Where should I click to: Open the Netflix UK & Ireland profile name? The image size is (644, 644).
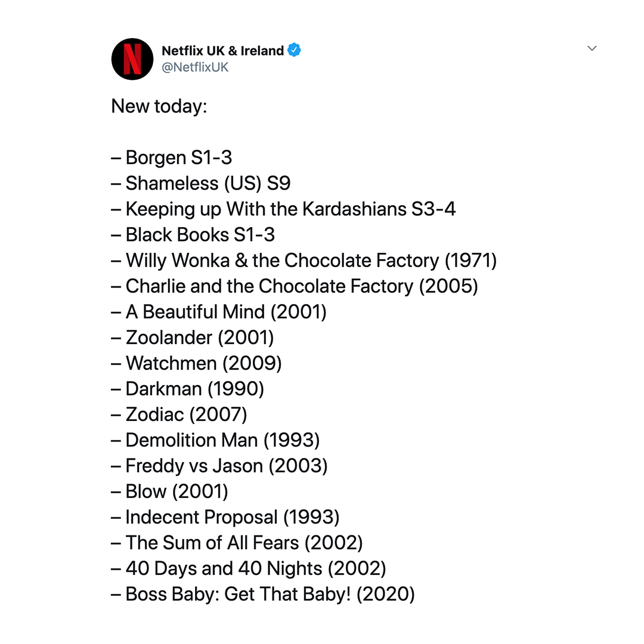pyautogui.click(x=222, y=51)
